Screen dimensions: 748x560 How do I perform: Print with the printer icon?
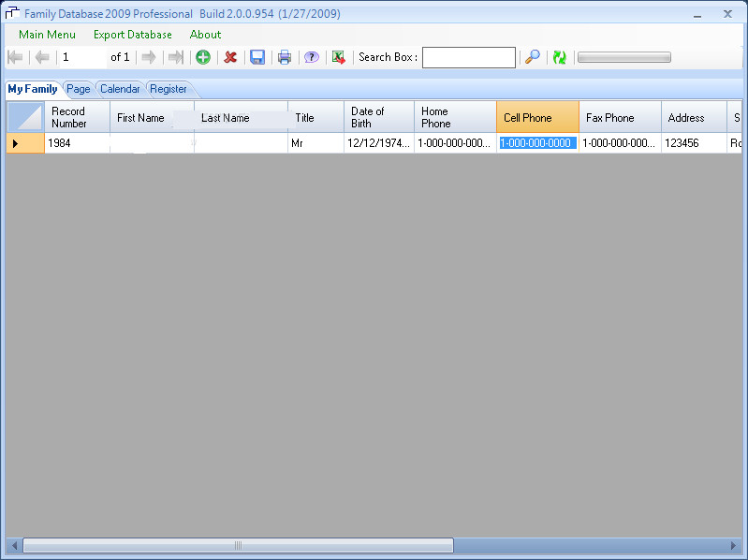click(x=285, y=58)
